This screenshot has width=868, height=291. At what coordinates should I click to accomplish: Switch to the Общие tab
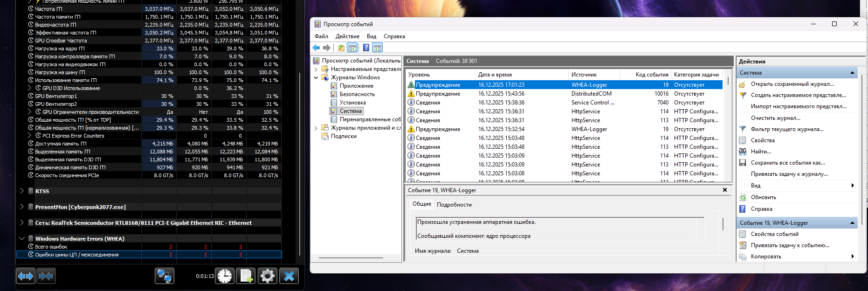tap(422, 204)
